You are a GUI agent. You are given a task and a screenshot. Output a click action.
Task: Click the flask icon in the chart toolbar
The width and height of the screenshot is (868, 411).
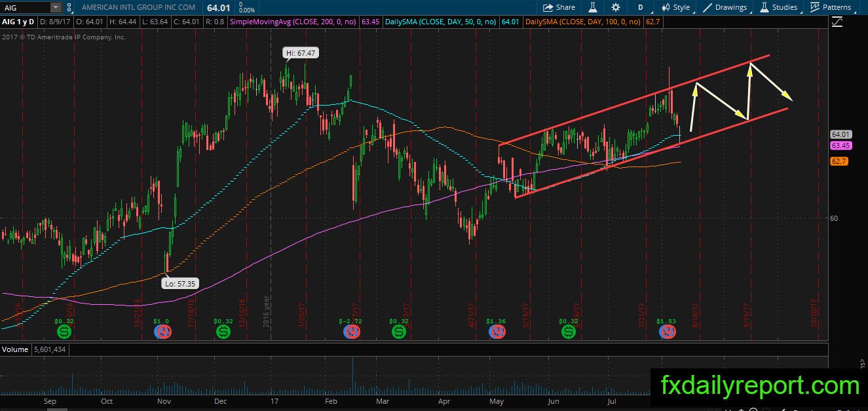coord(592,7)
